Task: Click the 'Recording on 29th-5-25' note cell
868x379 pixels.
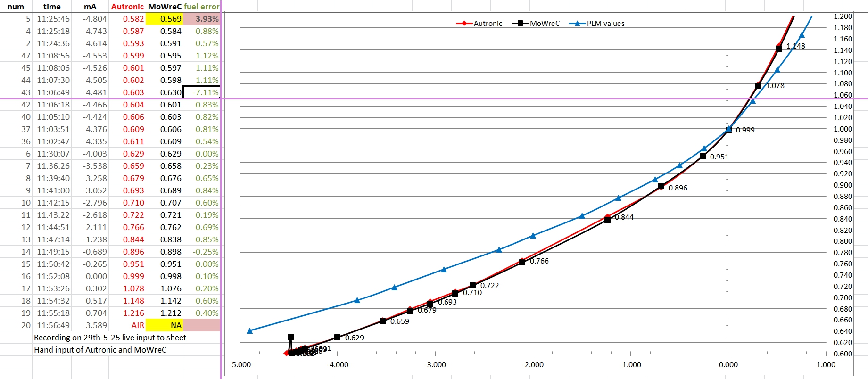Action: click(110, 338)
